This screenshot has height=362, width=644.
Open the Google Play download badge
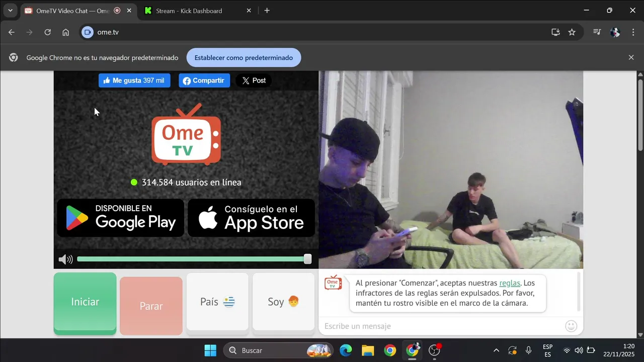click(121, 218)
